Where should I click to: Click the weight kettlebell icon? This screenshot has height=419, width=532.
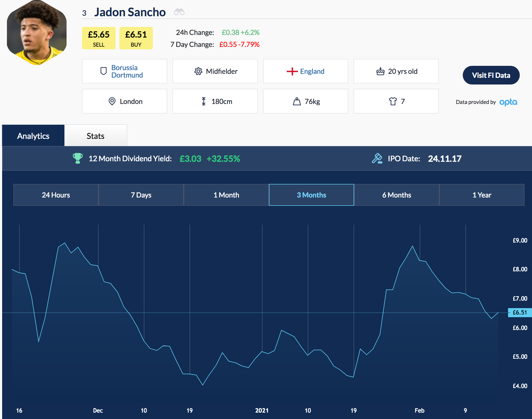point(297,101)
